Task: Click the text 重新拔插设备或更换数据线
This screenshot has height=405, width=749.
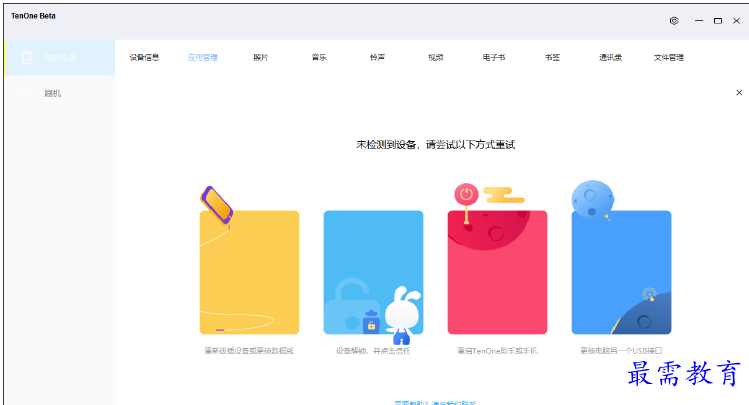Action: tap(249, 351)
